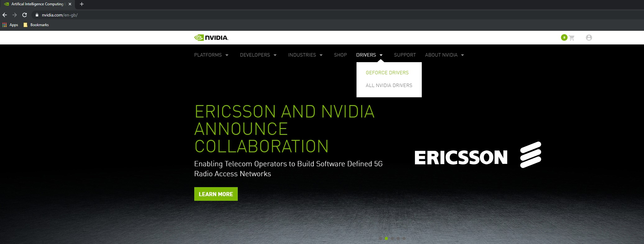Expand the About NVIDIA dropdown
This screenshot has height=244, width=644.
pos(444,55)
